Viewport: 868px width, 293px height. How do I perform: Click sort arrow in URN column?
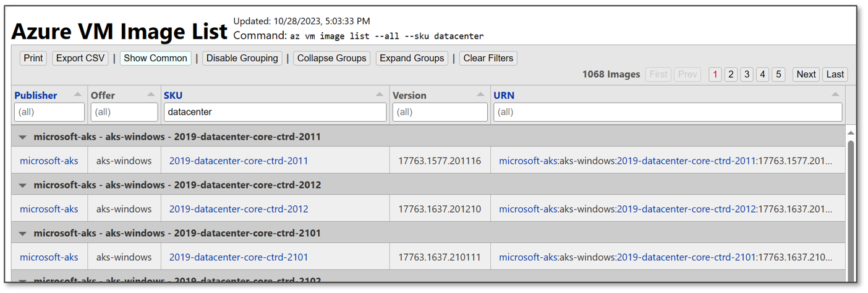tap(835, 95)
